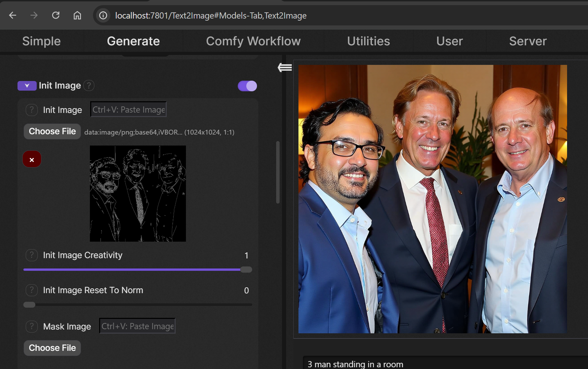Disable the Init Image group toggle

(x=247, y=86)
